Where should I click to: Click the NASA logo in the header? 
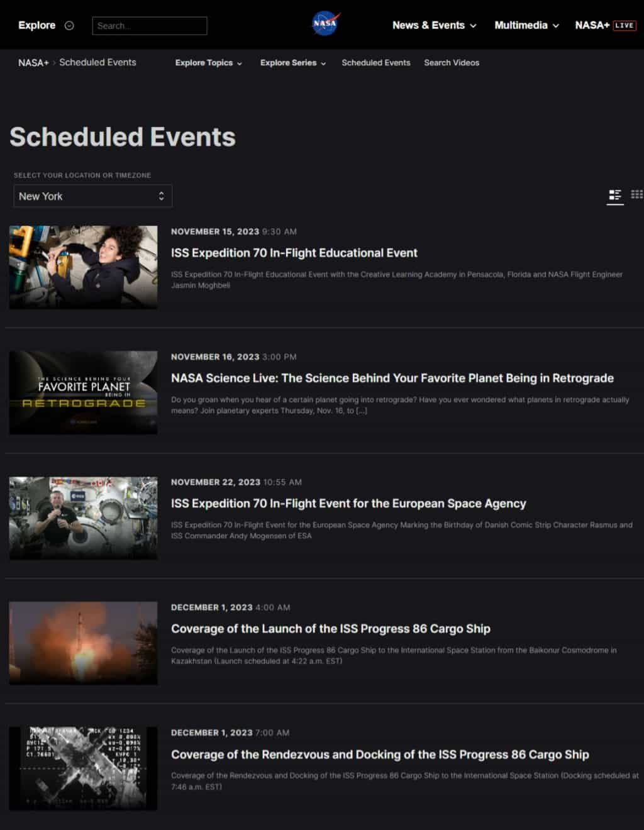pyautogui.click(x=326, y=25)
